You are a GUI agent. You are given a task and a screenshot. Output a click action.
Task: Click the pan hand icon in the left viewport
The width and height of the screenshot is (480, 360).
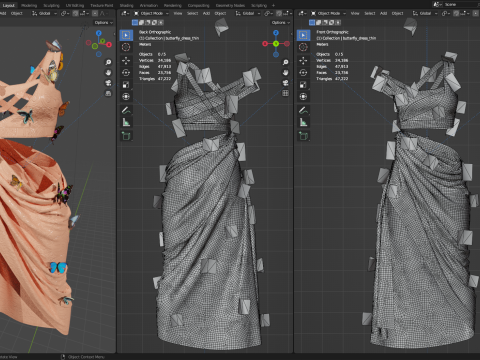click(108, 73)
